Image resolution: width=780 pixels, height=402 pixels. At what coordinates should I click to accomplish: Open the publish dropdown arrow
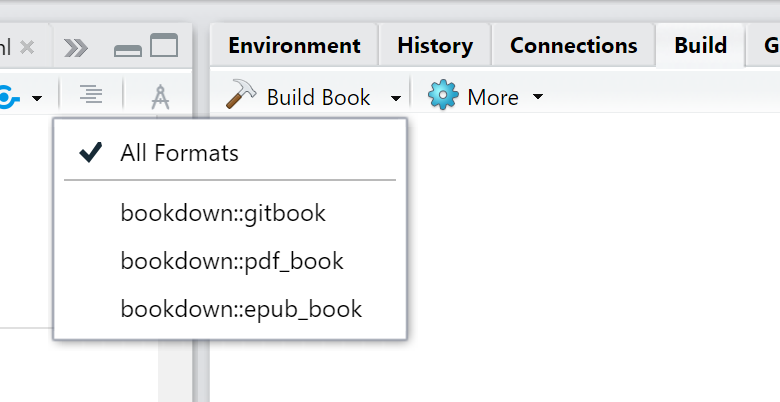(x=37, y=98)
